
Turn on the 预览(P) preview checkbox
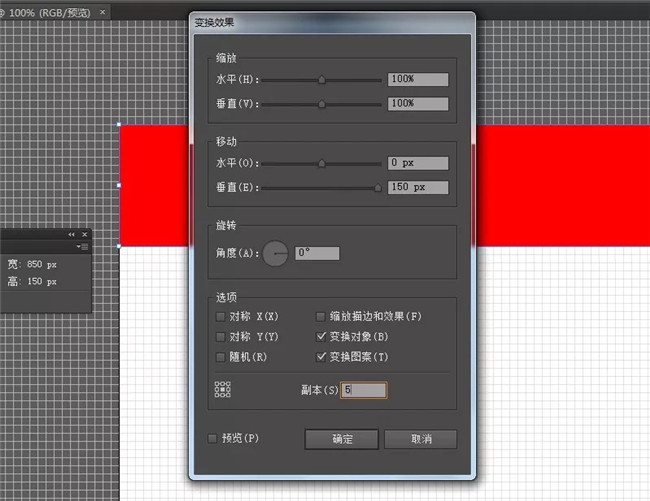coord(212,438)
